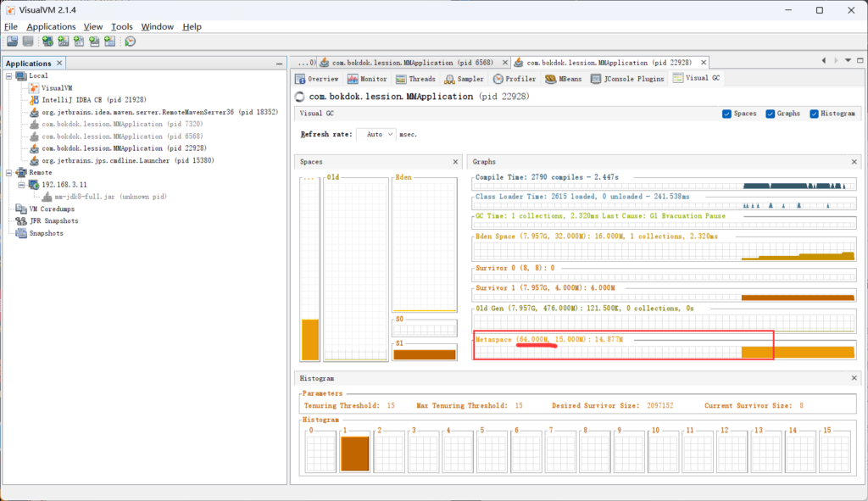Close the Graphs panel

pos(854,162)
